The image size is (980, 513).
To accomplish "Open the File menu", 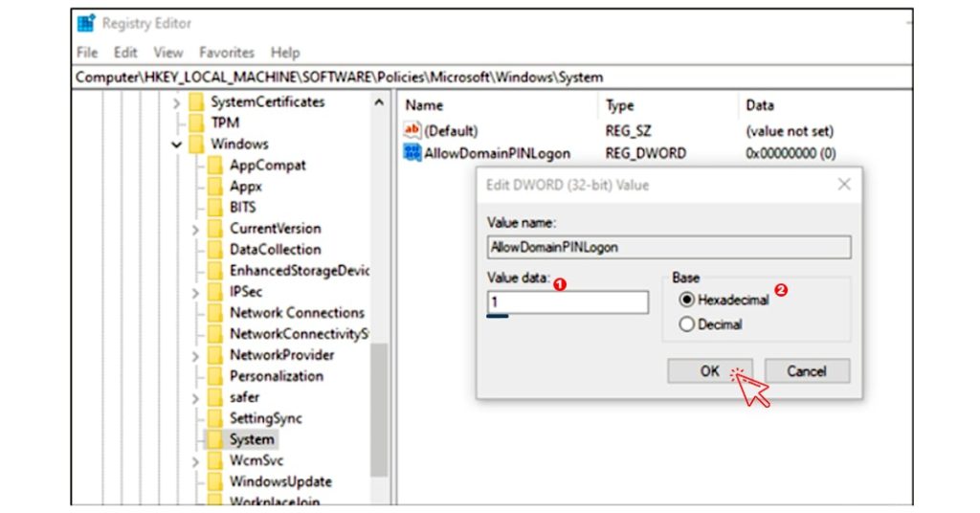I will 87,53.
